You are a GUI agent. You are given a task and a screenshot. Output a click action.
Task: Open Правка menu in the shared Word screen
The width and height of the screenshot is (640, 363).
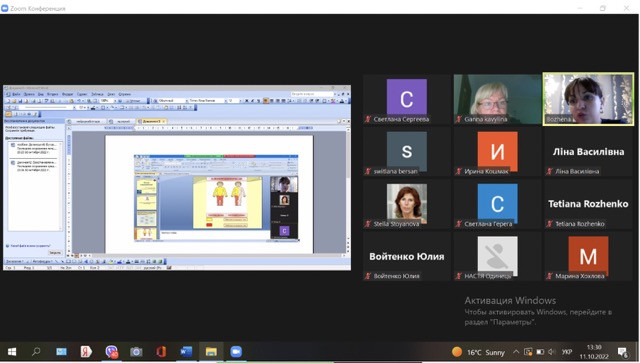tap(29, 94)
